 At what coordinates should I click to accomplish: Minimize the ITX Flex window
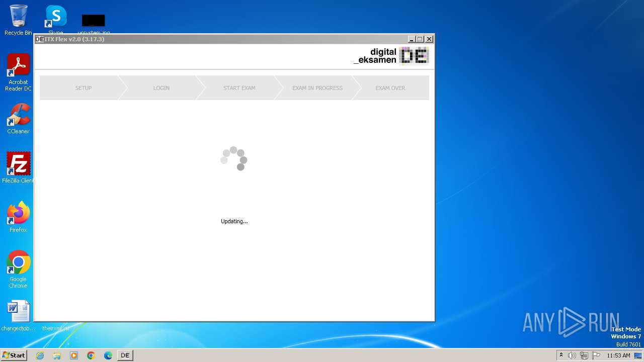tap(412, 39)
